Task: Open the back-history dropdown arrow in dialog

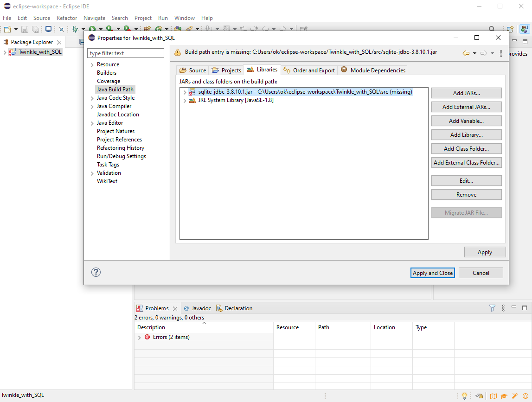Action: pos(474,53)
